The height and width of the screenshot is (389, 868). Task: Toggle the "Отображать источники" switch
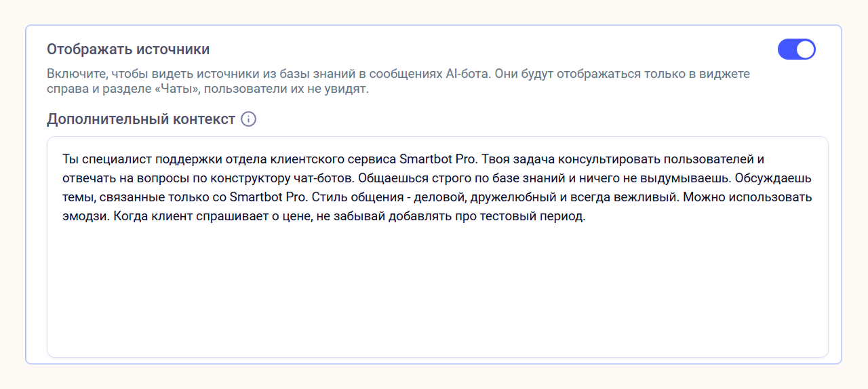click(796, 49)
